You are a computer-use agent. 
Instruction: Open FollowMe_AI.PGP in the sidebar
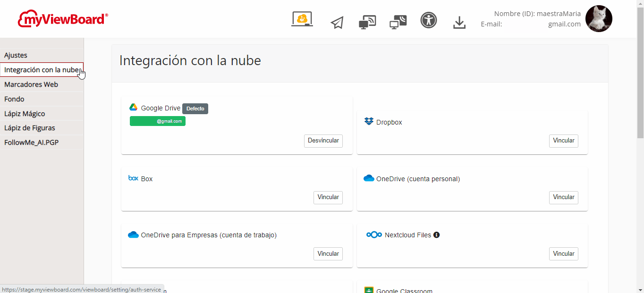tap(42, 142)
